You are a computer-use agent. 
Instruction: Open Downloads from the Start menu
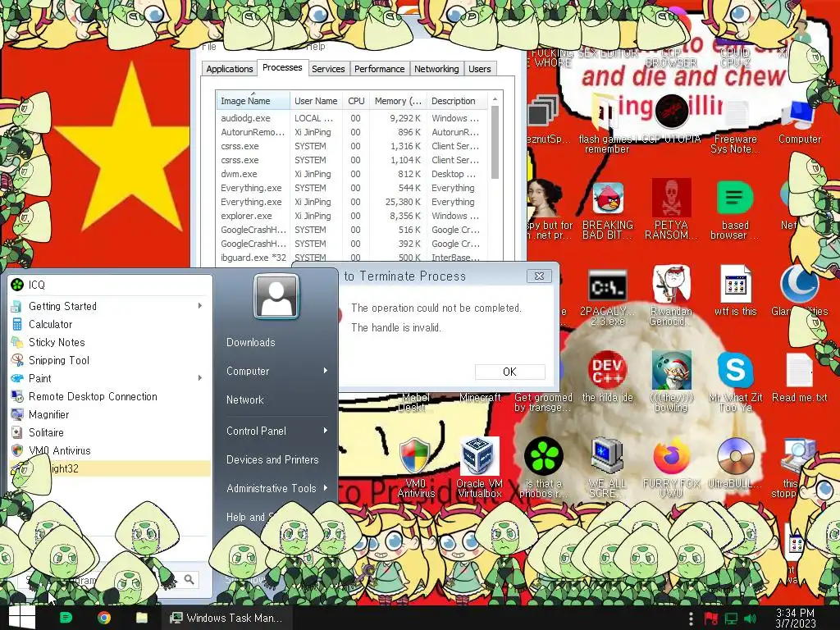pyautogui.click(x=251, y=342)
